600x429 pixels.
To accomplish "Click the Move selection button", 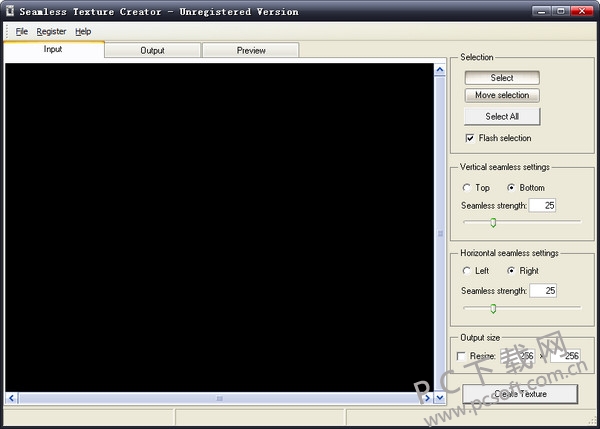I will point(501,95).
